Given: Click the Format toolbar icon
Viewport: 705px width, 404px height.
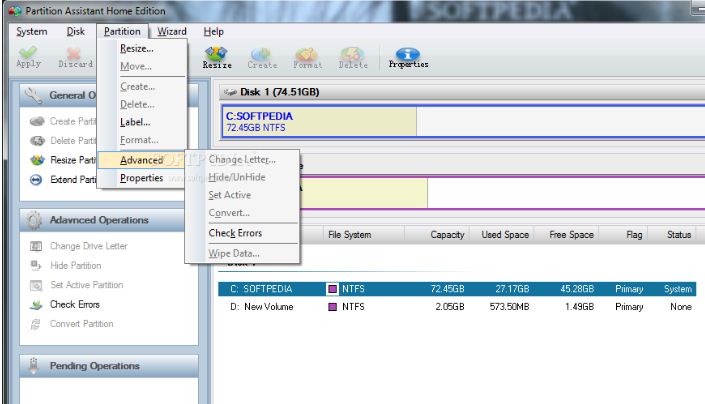Looking at the screenshot, I should [x=307, y=54].
